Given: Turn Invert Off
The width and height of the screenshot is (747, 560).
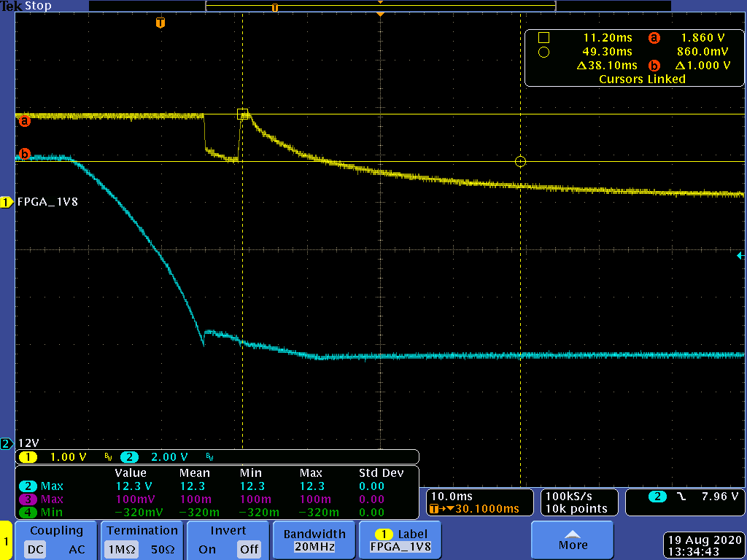Looking at the screenshot, I should coord(249,549).
